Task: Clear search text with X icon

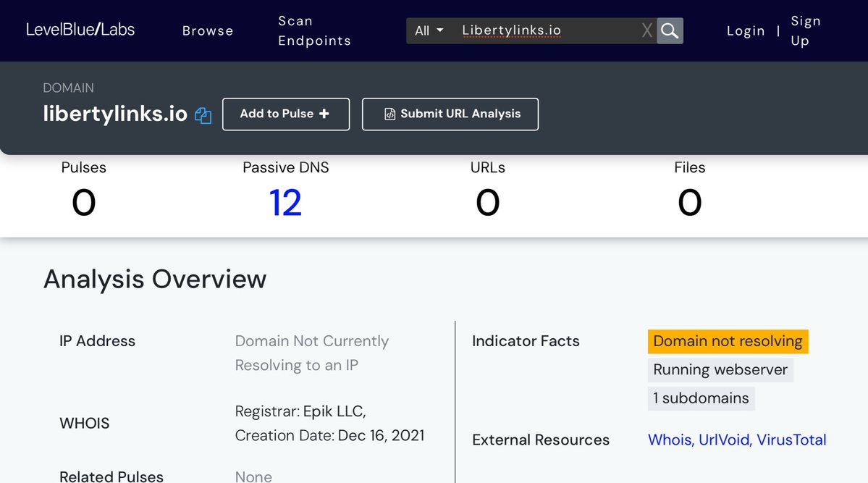Action: 646,30
